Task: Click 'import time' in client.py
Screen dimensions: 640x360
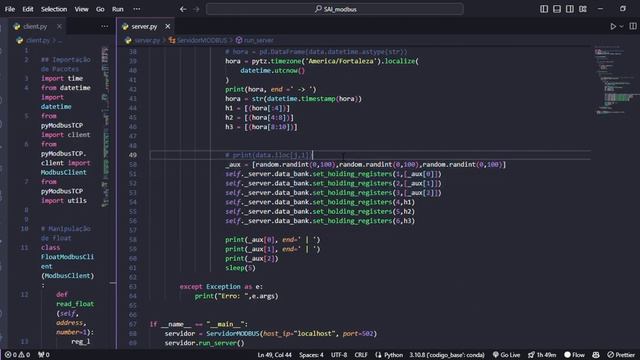Action: click(62, 78)
